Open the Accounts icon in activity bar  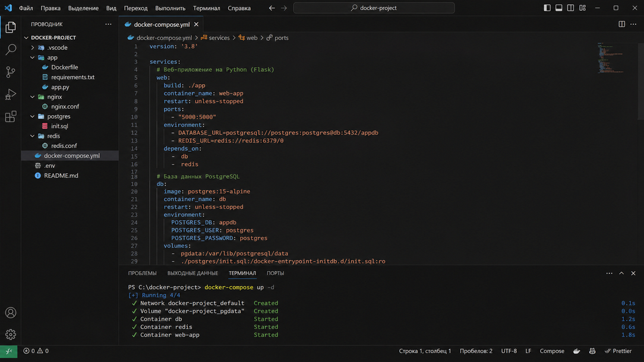pos(11,313)
